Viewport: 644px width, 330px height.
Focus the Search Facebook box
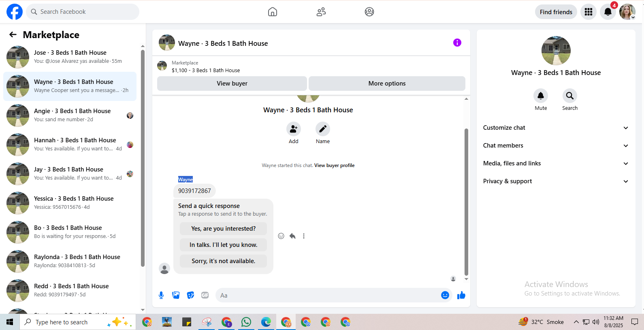pos(83,12)
